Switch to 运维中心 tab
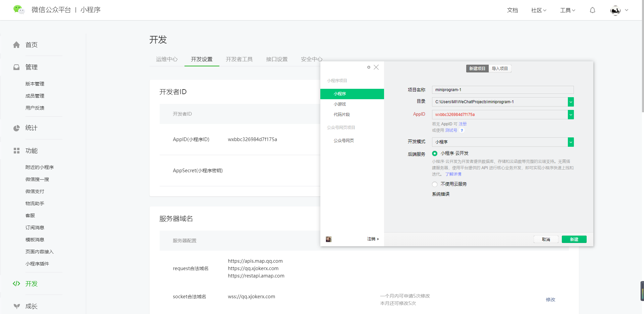Image resolution: width=644 pixels, height=314 pixels. [167, 59]
